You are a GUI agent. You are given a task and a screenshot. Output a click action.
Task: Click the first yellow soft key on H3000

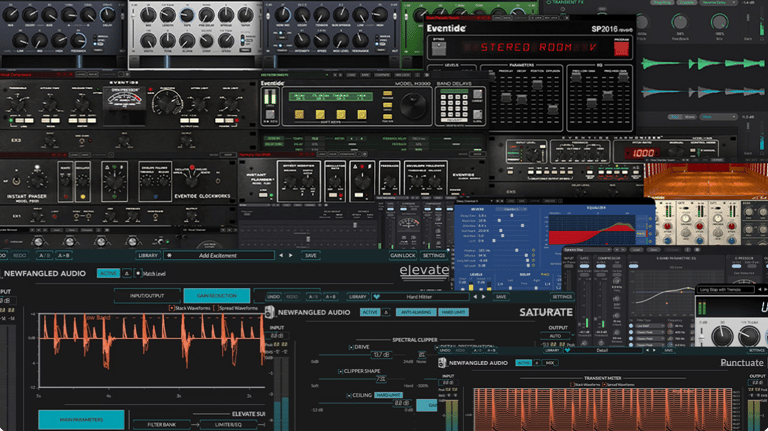[299, 114]
